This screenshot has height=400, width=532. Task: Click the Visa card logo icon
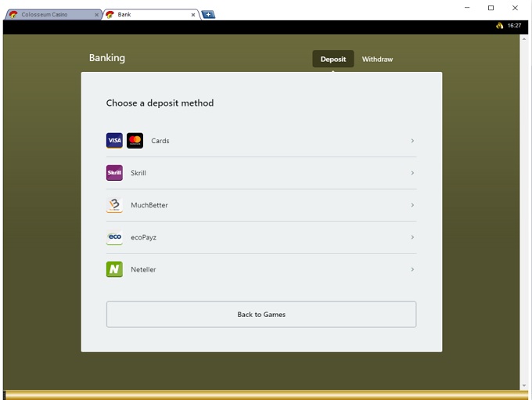pyautogui.click(x=114, y=141)
